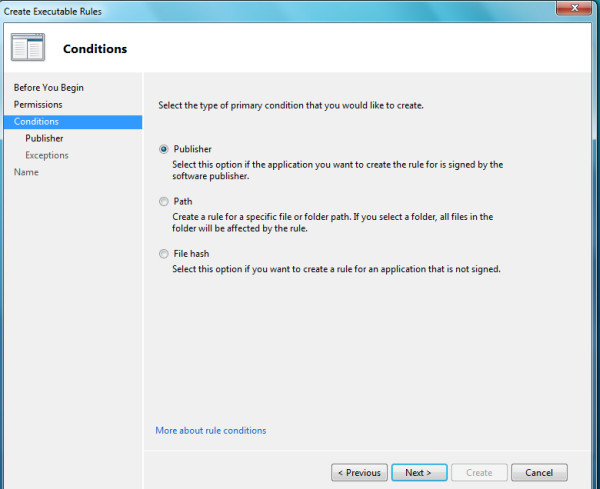
Task: Choose the Path condition option
Action: [x=164, y=201]
